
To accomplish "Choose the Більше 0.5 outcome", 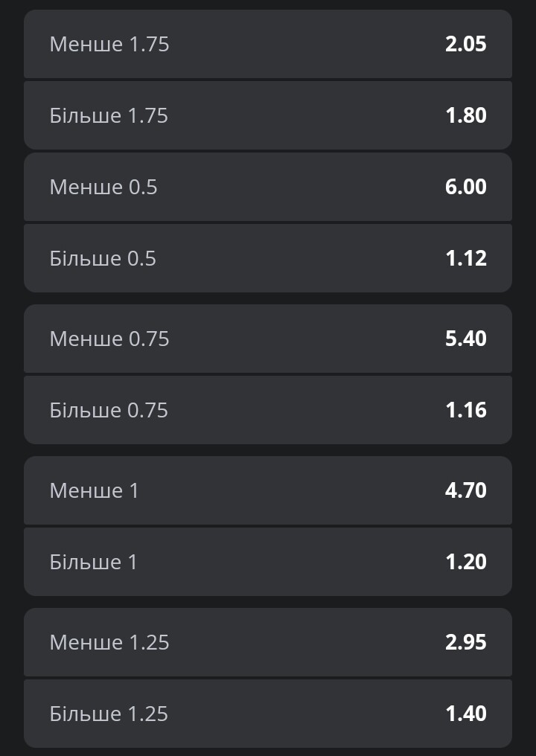I will pos(268,258).
